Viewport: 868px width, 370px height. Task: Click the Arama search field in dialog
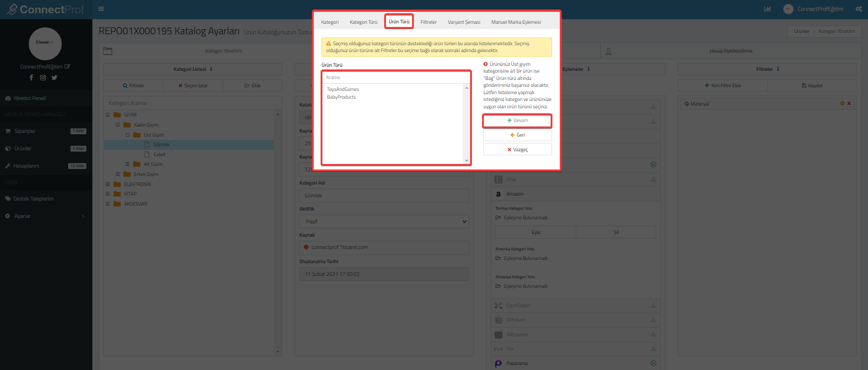(396, 78)
